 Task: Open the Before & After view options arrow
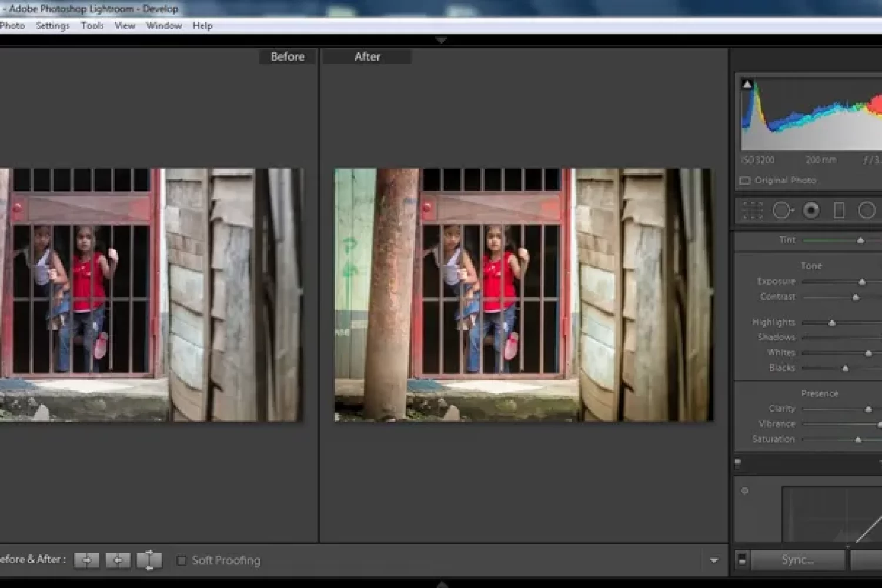click(x=714, y=560)
